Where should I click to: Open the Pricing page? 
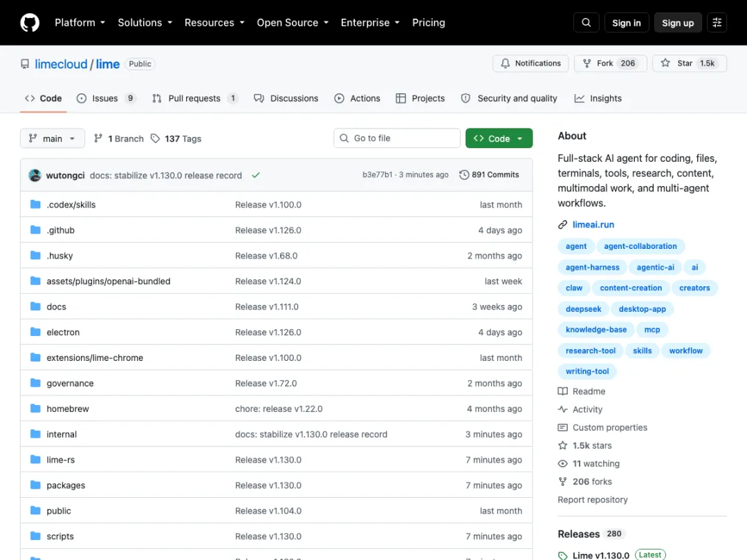pyautogui.click(x=428, y=22)
